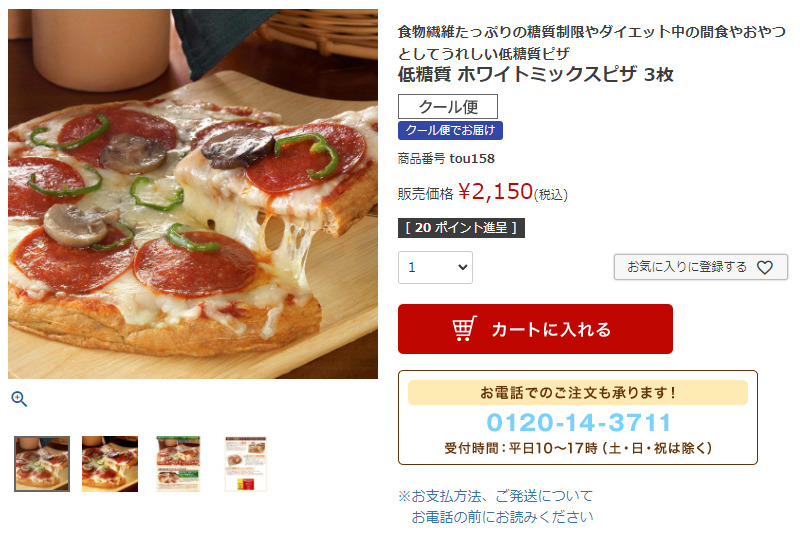
Task: Click the heart icon for favorites
Action: point(764,267)
